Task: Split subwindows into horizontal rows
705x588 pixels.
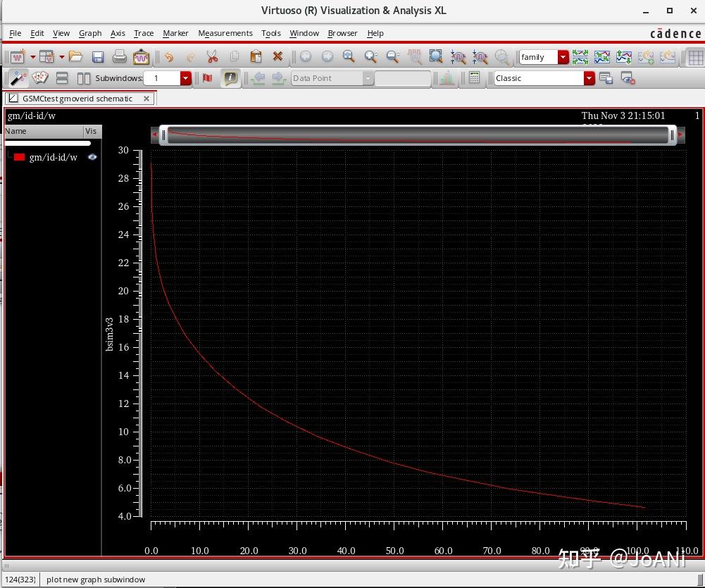Action: point(62,78)
